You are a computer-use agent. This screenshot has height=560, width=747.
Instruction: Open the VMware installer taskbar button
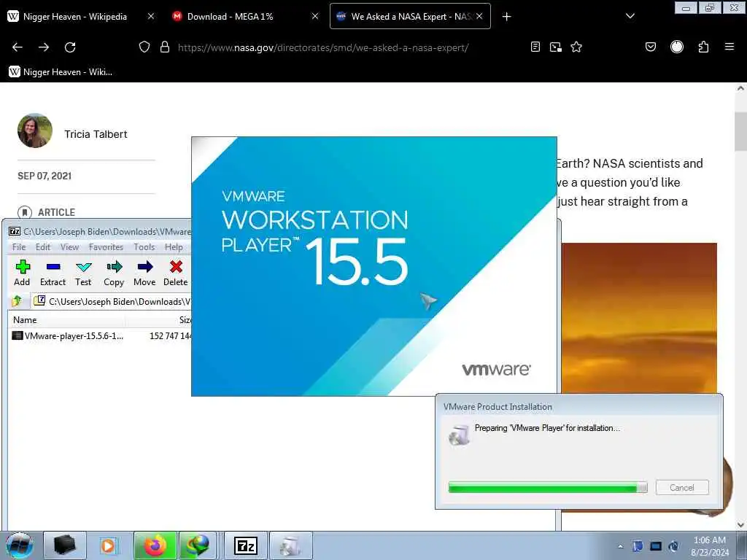(291, 545)
